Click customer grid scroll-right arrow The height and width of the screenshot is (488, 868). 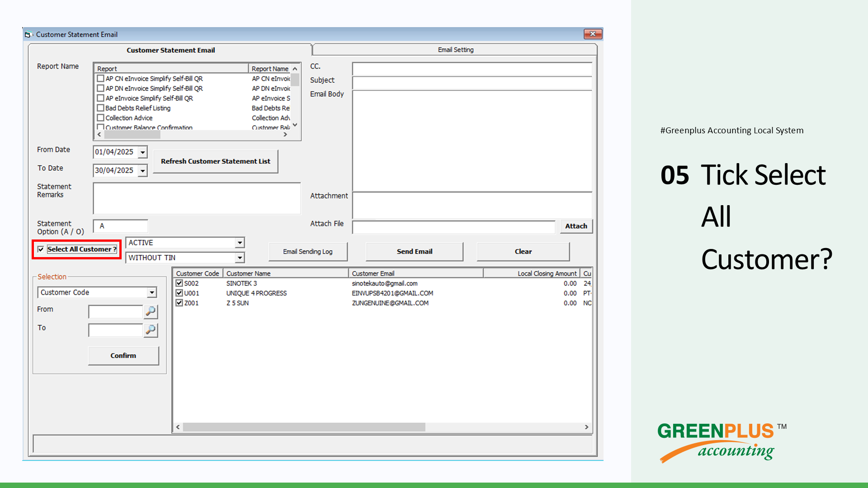586,427
